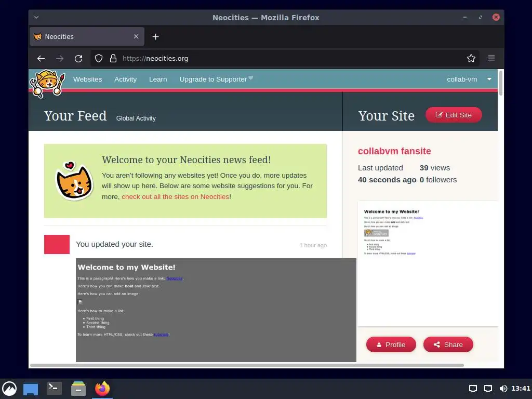Click check out all sites on Neocities

click(x=176, y=196)
